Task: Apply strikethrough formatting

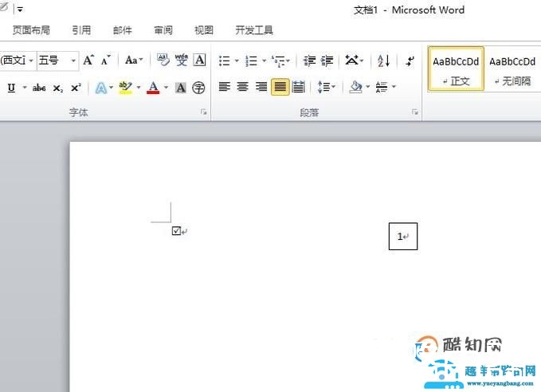Action: pyautogui.click(x=39, y=88)
